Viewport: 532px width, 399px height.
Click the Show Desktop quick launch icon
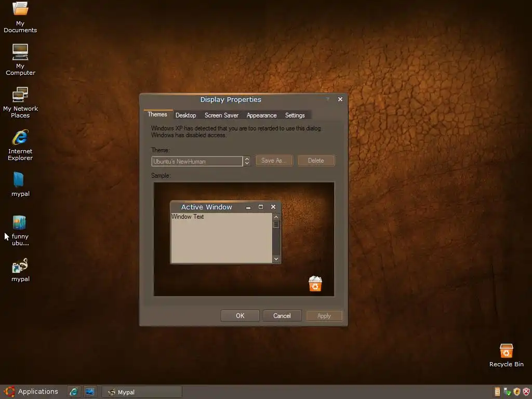tap(90, 392)
